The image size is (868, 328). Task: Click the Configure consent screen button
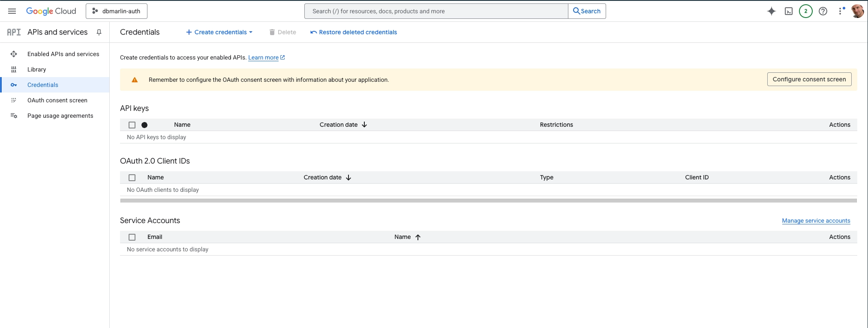pyautogui.click(x=809, y=79)
